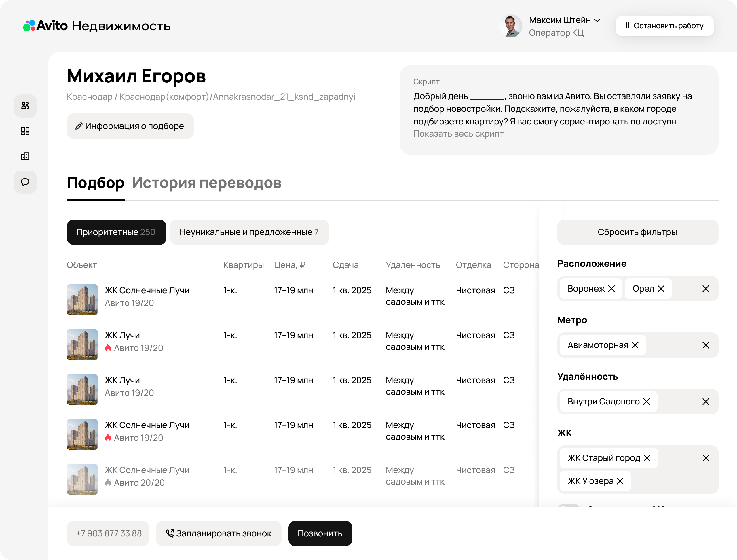737x560 pixels.
Task: Remove the Авиамоторная metro chip
Action: [635, 345]
